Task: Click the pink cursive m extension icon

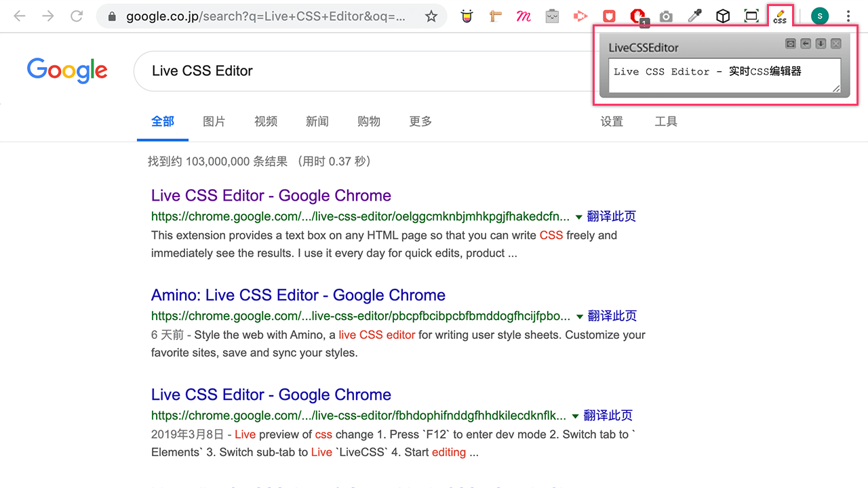Action: click(524, 16)
